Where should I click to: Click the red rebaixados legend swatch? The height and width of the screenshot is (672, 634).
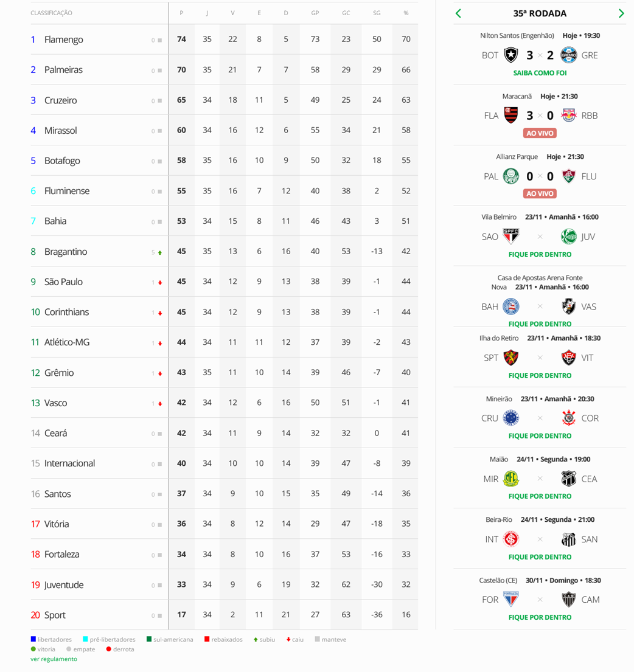(207, 639)
